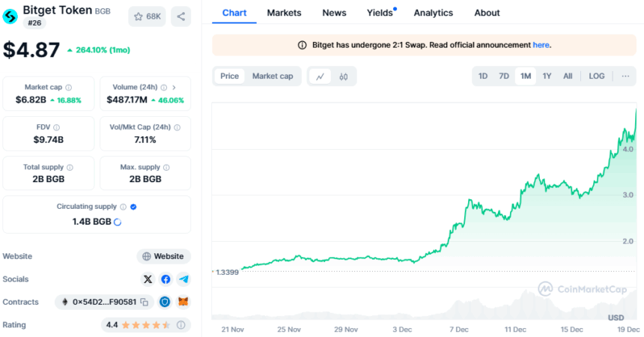The image size is (644, 337).
Task: Toggle LOG scale on chart
Action: coord(596,76)
